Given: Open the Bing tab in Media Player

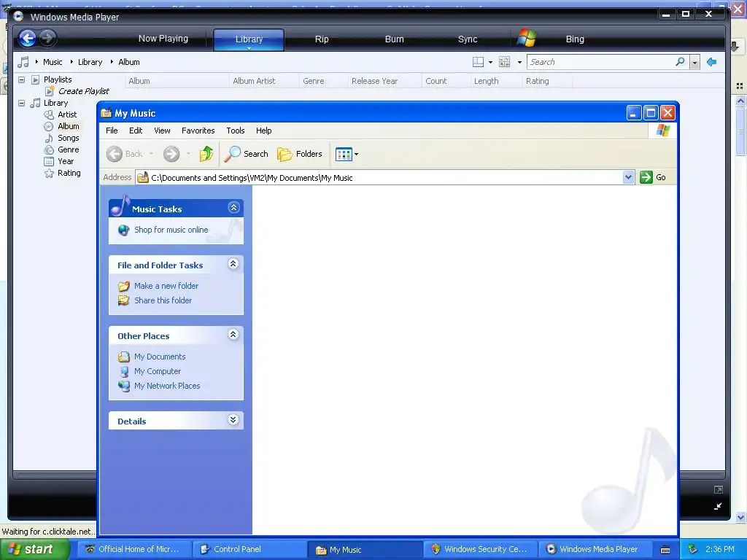Looking at the screenshot, I should pyautogui.click(x=575, y=39).
